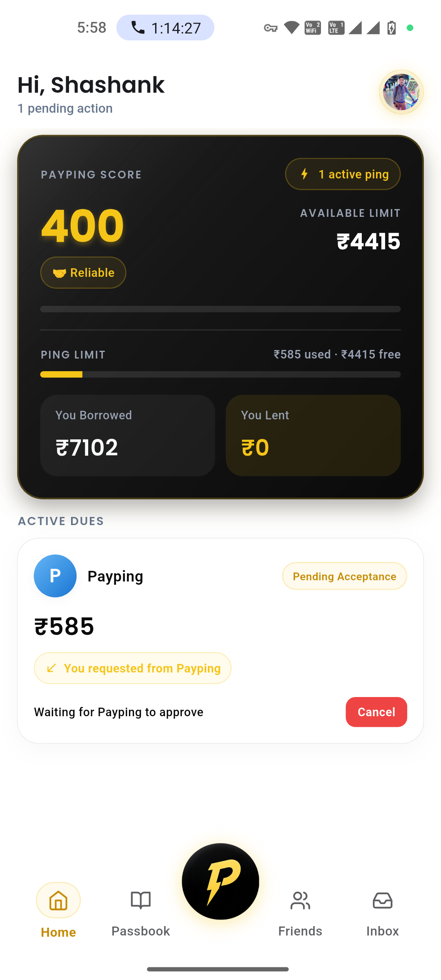Open the 1 pending action link
The image size is (441, 980).
click(x=65, y=108)
